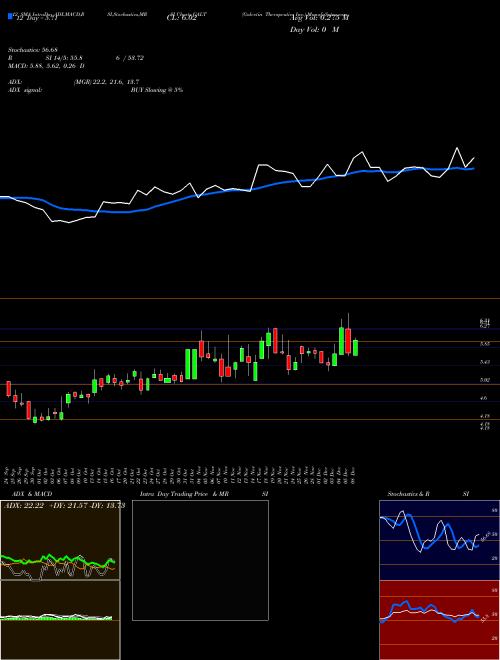500x660 pixels.
Task: Click the blue SMA legend square
Action: (10, 16)
